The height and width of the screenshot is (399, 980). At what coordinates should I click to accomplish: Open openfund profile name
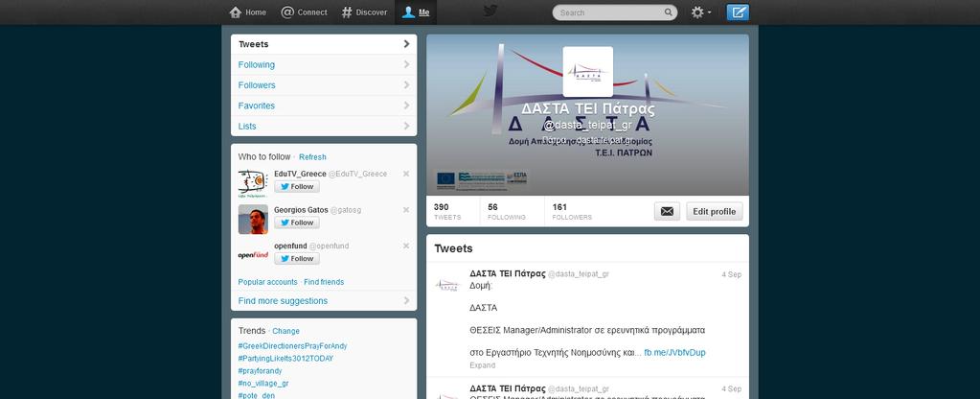point(290,246)
